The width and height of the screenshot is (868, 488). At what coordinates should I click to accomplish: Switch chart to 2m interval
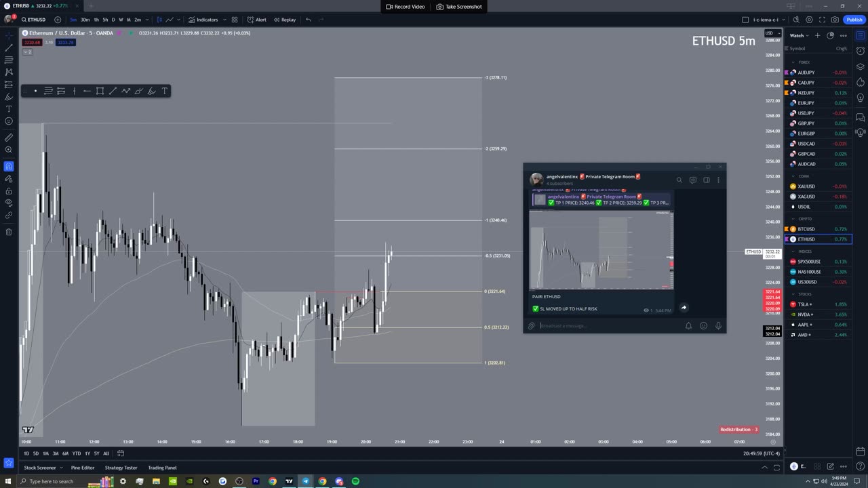click(x=138, y=20)
